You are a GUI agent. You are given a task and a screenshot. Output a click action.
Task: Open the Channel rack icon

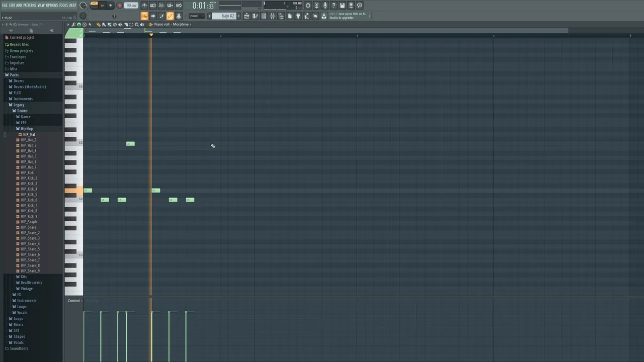pyautogui.click(x=264, y=16)
